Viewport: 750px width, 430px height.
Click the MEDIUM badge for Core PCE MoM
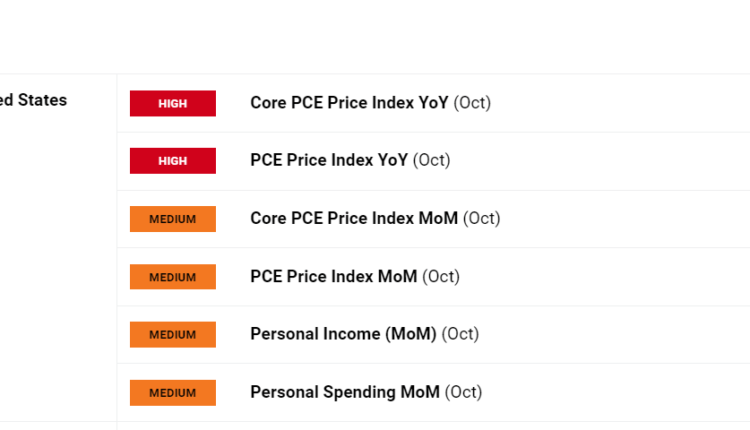(x=172, y=219)
